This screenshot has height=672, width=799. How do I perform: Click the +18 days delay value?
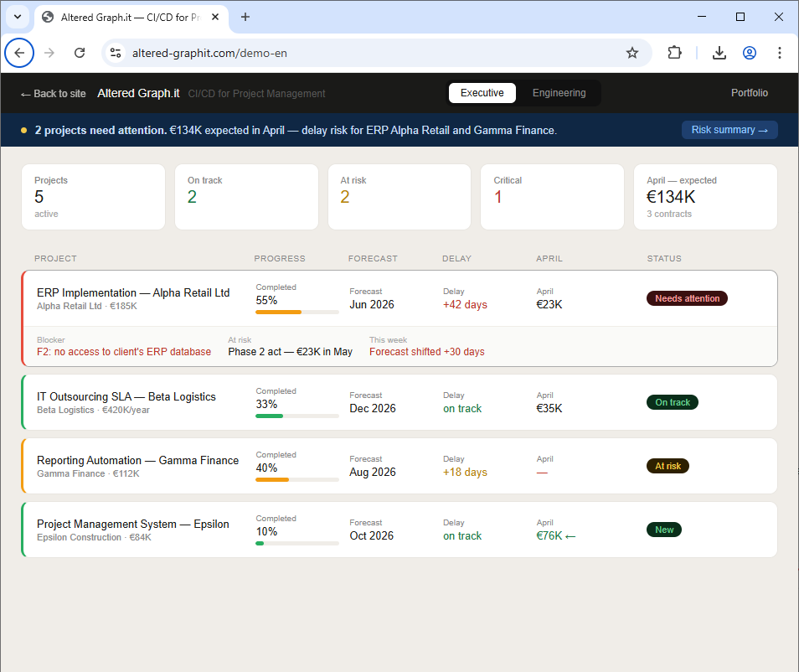(x=465, y=472)
